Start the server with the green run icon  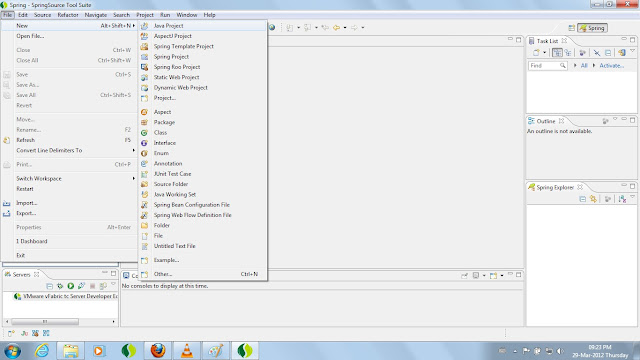71,286
